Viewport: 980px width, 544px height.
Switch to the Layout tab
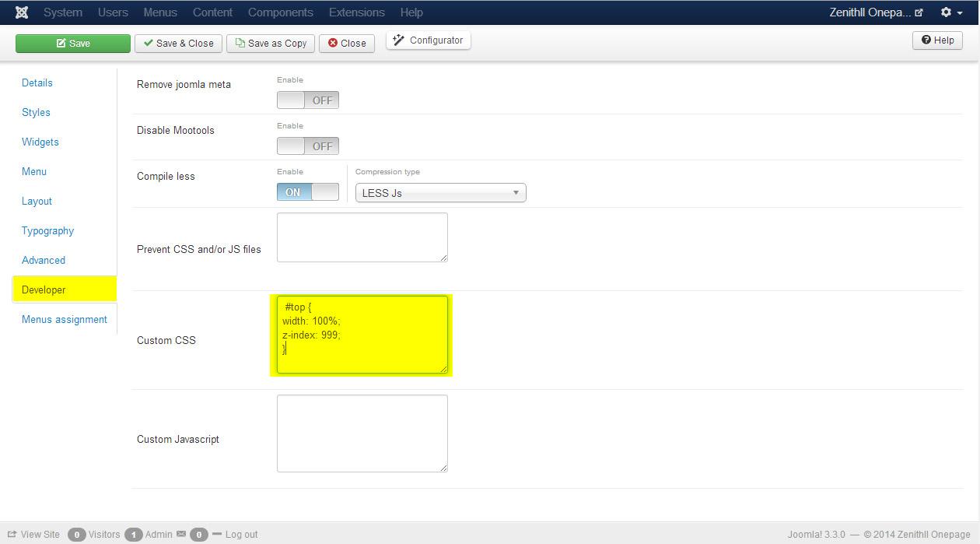[37, 201]
